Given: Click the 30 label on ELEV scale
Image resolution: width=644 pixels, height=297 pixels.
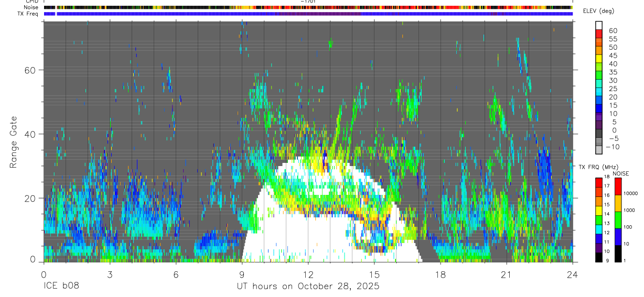Looking at the screenshot, I should [612, 81].
